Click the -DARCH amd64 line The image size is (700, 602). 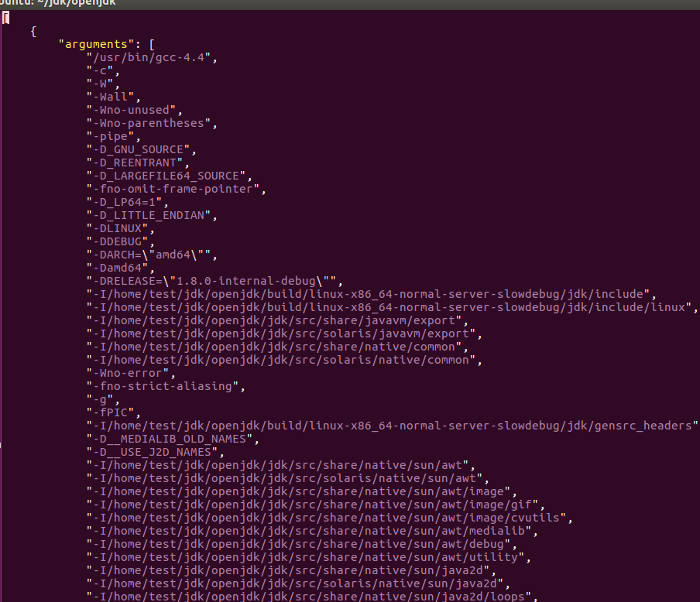pyautogui.click(x=152, y=255)
